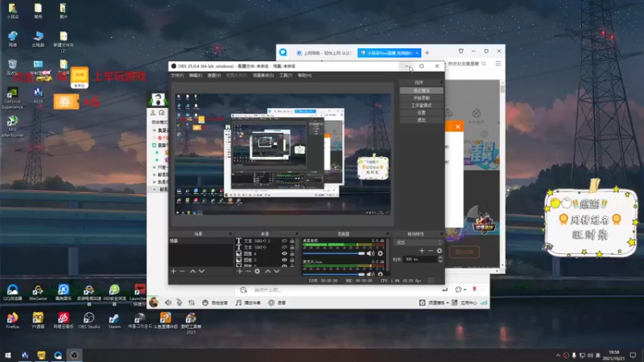Remove transition with the minus icon
This screenshot has height=362, width=644.
click(431, 251)
